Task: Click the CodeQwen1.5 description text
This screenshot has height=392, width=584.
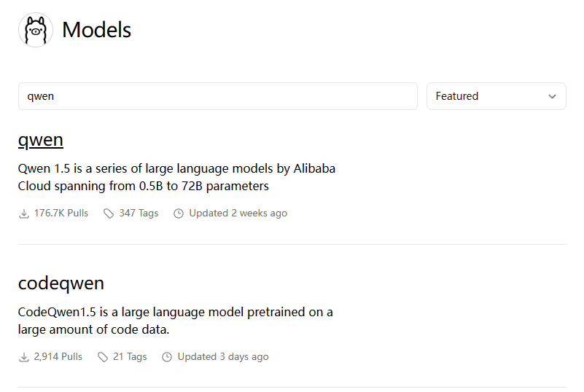Action: click(x=175, y=321)
